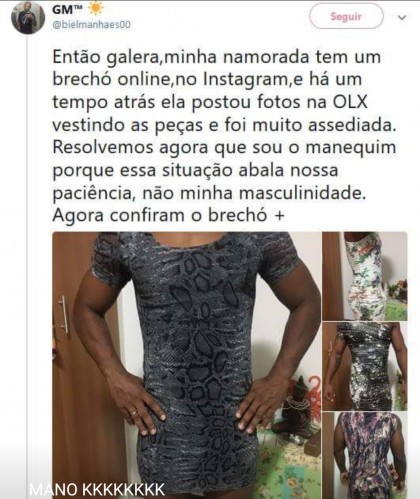Click the metal door handle in photo
420x499 pixels.
click(63, 314)
